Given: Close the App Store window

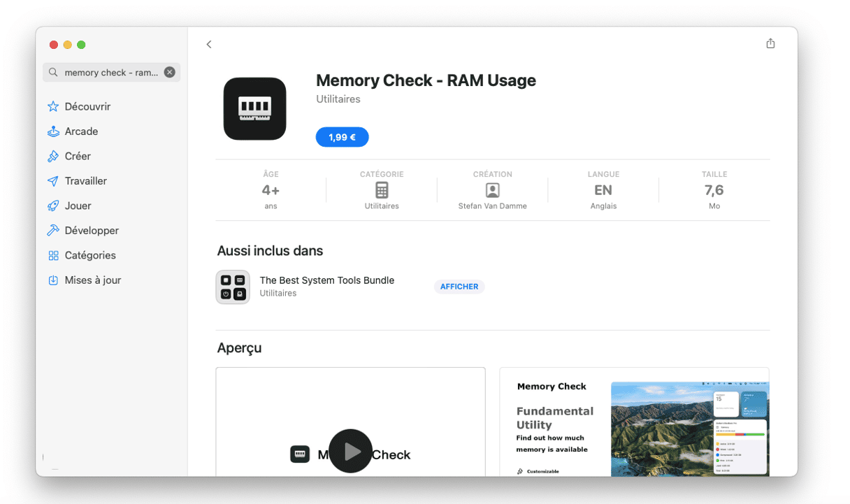Looking at the screenshot, I should pos(54,45).
